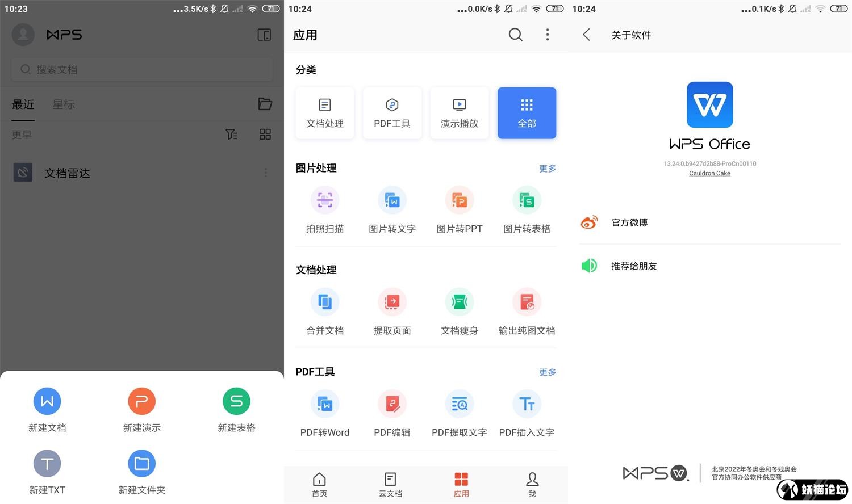
Task: Go to the 应用 bottom tab
Action: pos(461,485)
